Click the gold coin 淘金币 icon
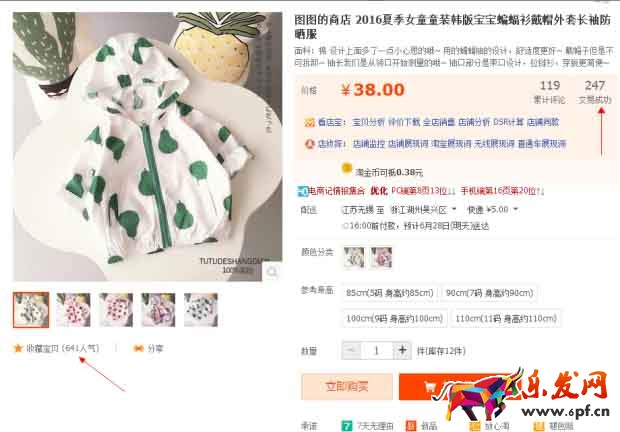Screen dimensions: 620x432 click(x=346, y=168)
